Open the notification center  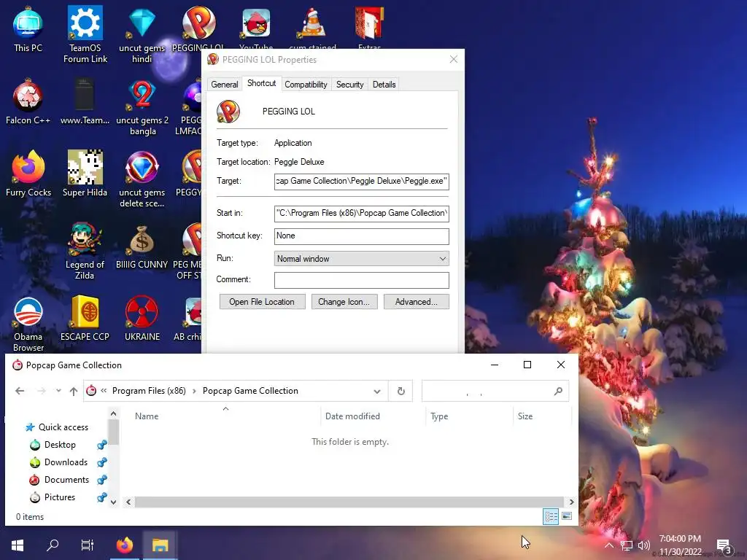pyautogui.click(x=724, y=545)
